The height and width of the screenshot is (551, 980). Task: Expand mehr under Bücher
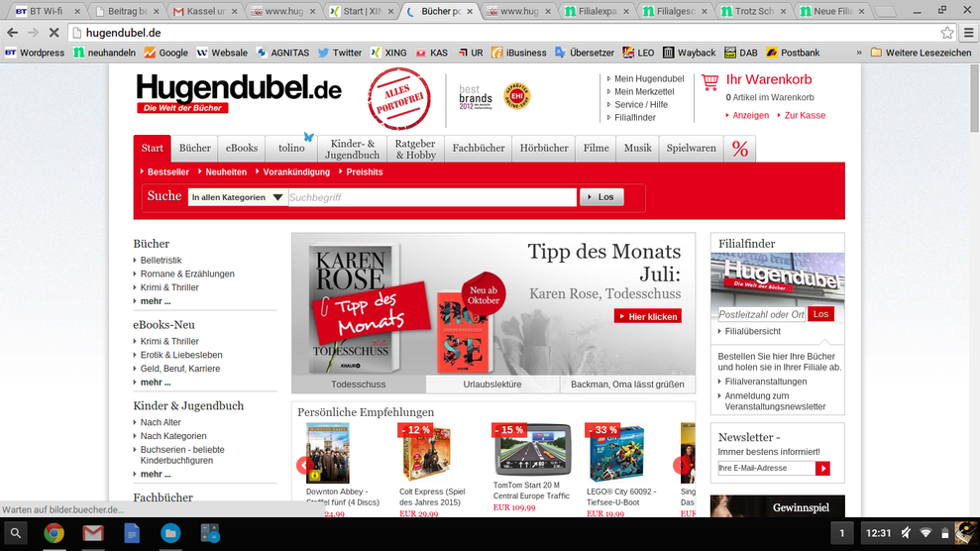click(155, 301)
